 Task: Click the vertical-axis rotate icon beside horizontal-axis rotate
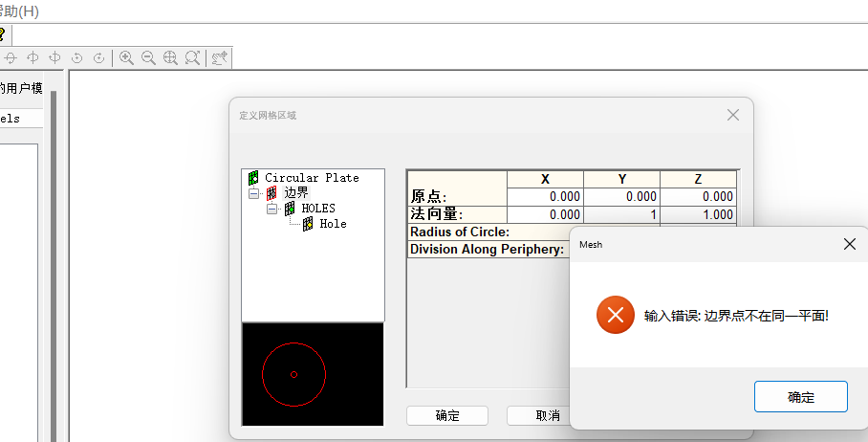[33, 57]
